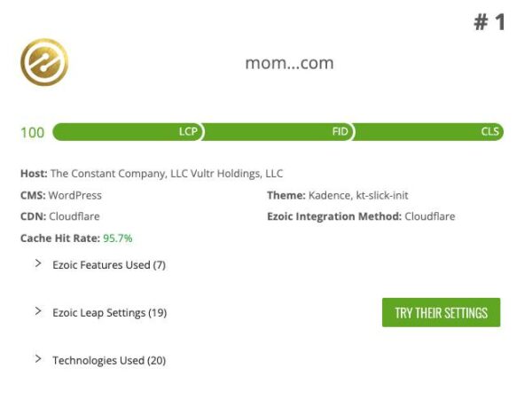The image size is (532, 399).
Task: Click the gold Ezoic logo icon
Action: (x=43, y=62)
